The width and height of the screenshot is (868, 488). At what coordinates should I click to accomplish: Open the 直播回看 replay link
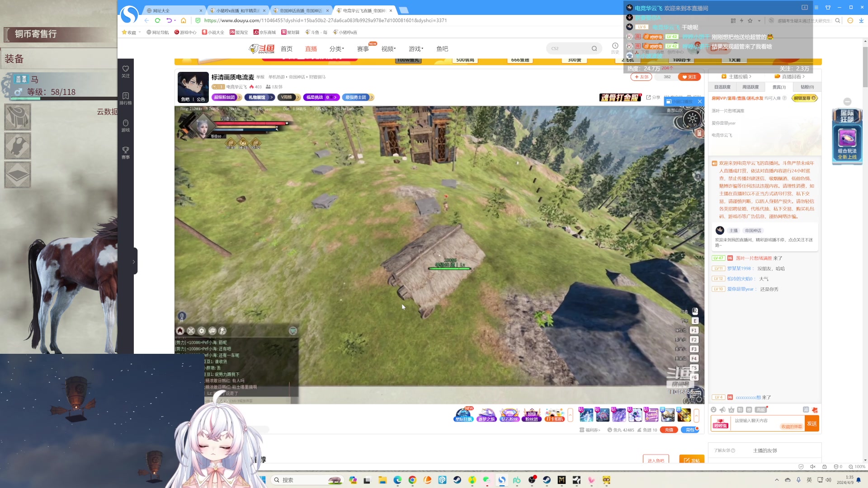click(x=793, y=76)
